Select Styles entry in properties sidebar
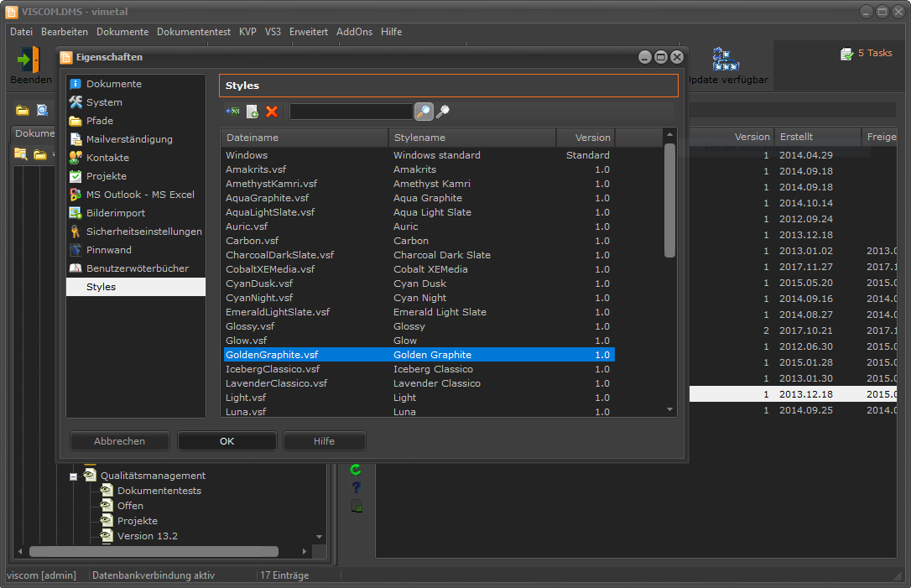 click(x=136, y=287)
